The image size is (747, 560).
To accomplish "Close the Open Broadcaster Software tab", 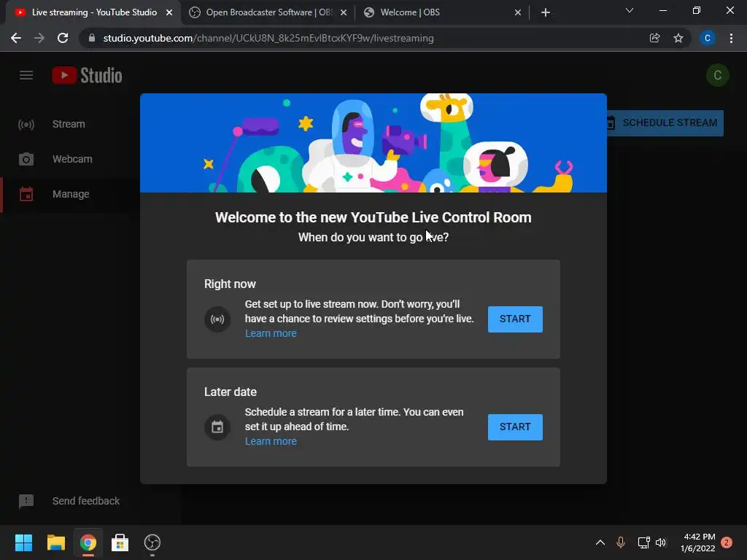I will (344, 13).
